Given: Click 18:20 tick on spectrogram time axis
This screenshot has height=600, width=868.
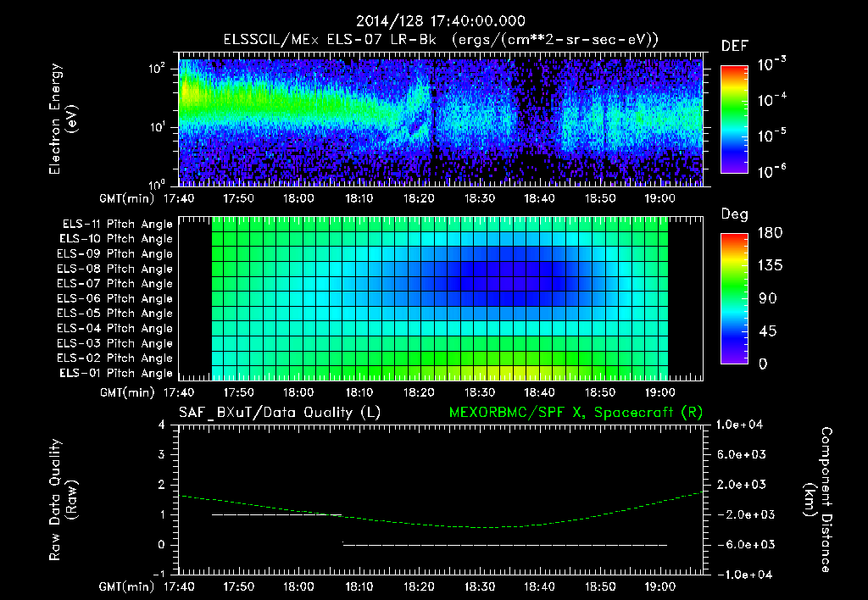Looking at the screenshot, I should tap(419, 198).
